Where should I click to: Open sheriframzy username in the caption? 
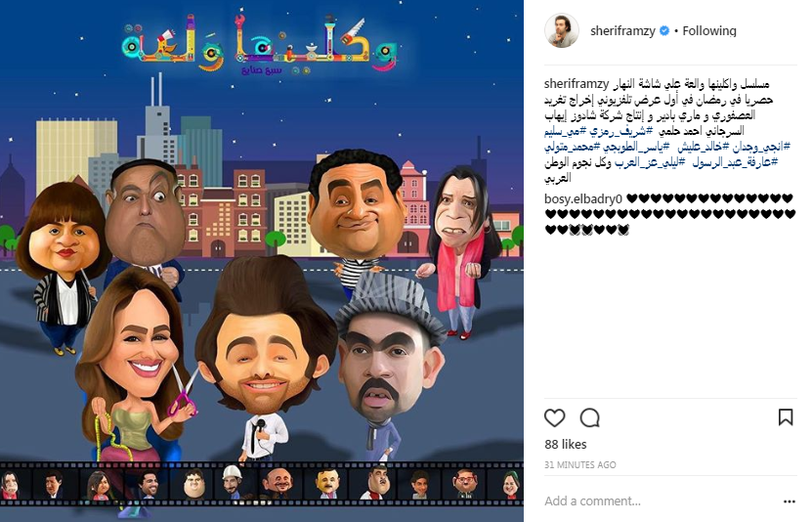coord(577,84)
